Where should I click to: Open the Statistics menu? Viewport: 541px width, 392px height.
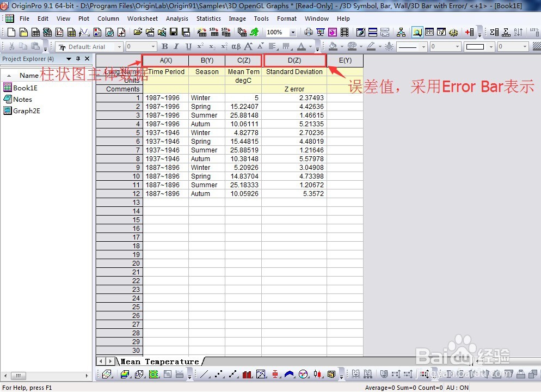pyautogui.click(x=208, y=19)
